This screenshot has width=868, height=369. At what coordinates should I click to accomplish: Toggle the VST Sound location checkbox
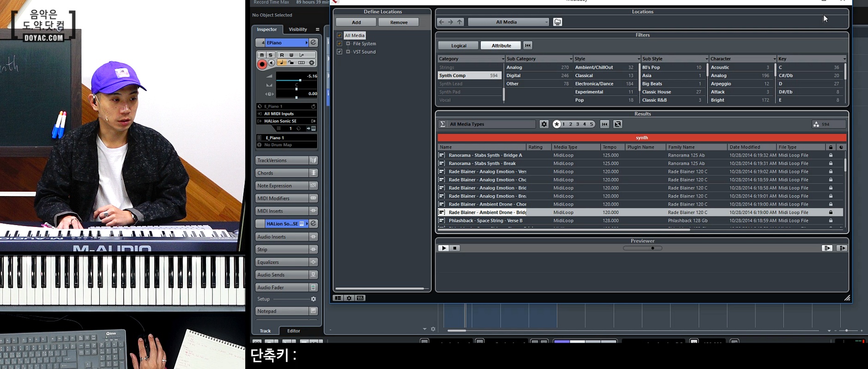[x=339, y=52]
